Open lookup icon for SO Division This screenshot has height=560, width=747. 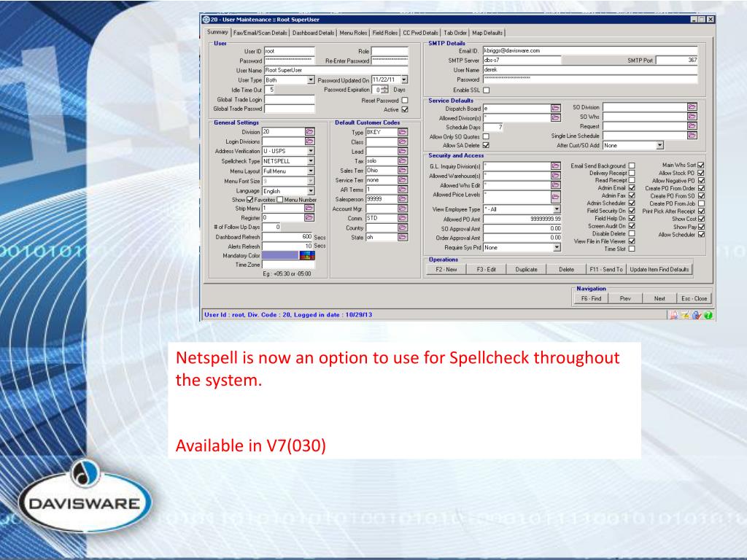(692, 107)
